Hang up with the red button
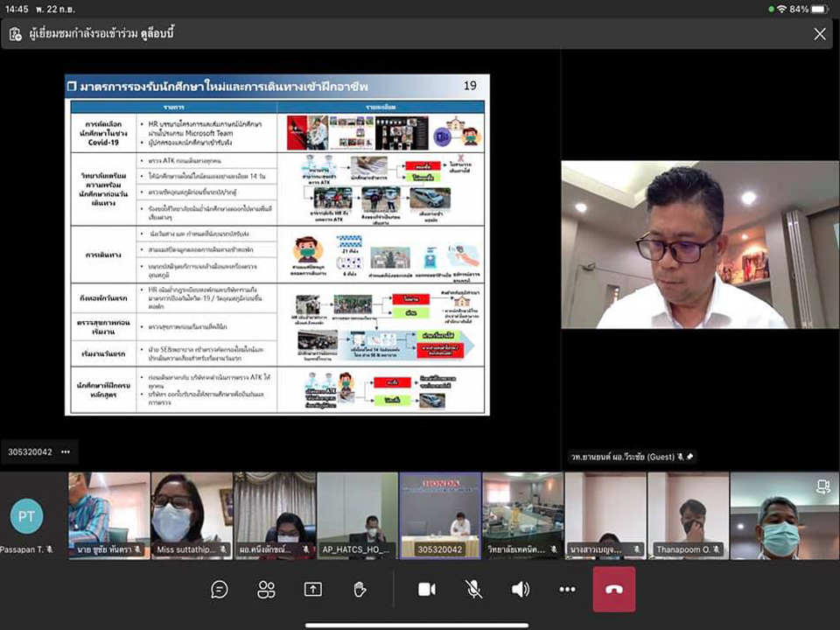840x630 pixels. click(613, 589)
